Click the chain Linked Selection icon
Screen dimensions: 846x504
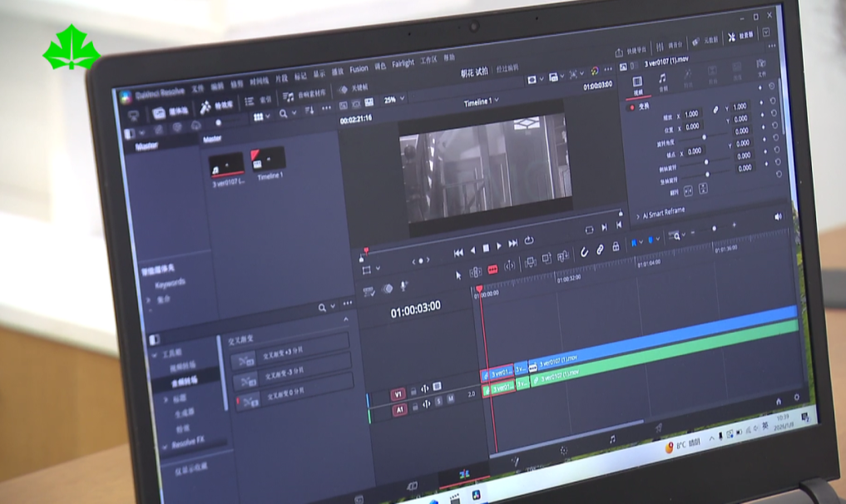click(600, 250)
